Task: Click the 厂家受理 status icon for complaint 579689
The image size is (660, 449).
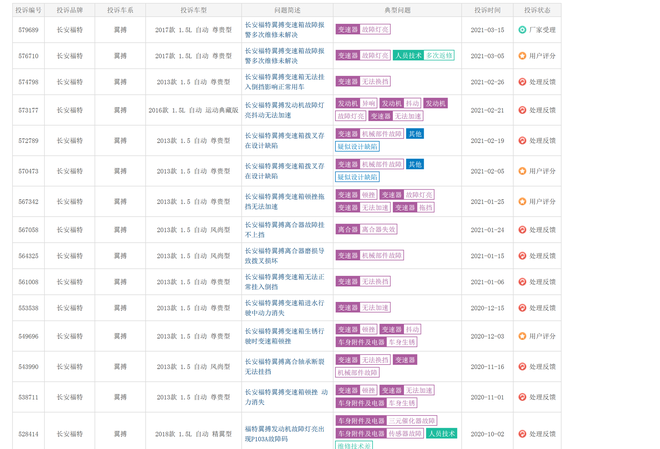Action: pyautogui.click(x=522, y=30)
